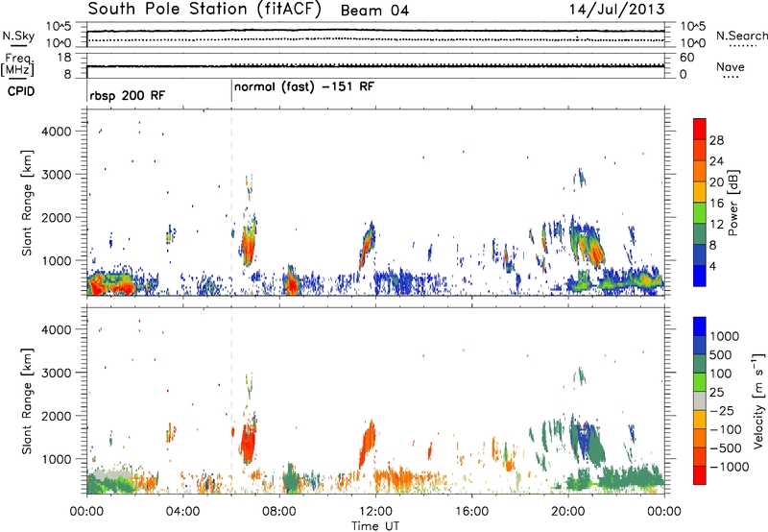
Task: Click the 'Velocity [m s-1]' colorbar label
Action: pos(758,400)
